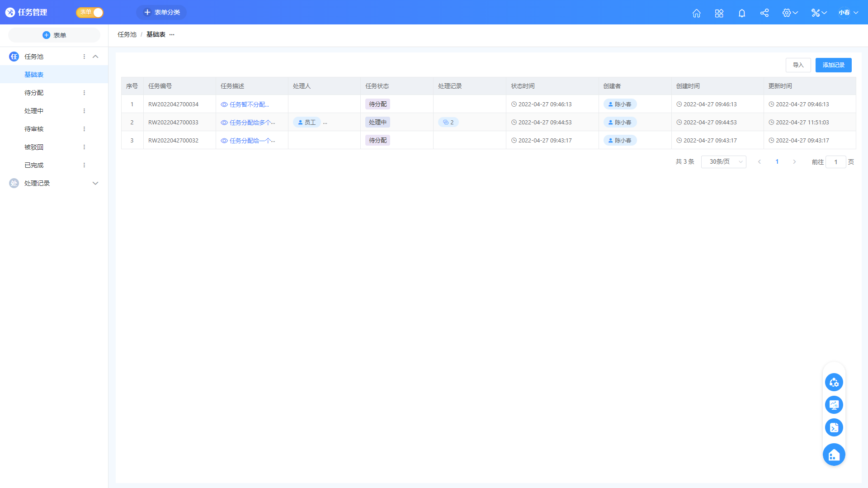Viewport: 868px width, 488px height.
Task: Click task number RW2022042700032
Action: pyautogui.click(x=173, y=141)
